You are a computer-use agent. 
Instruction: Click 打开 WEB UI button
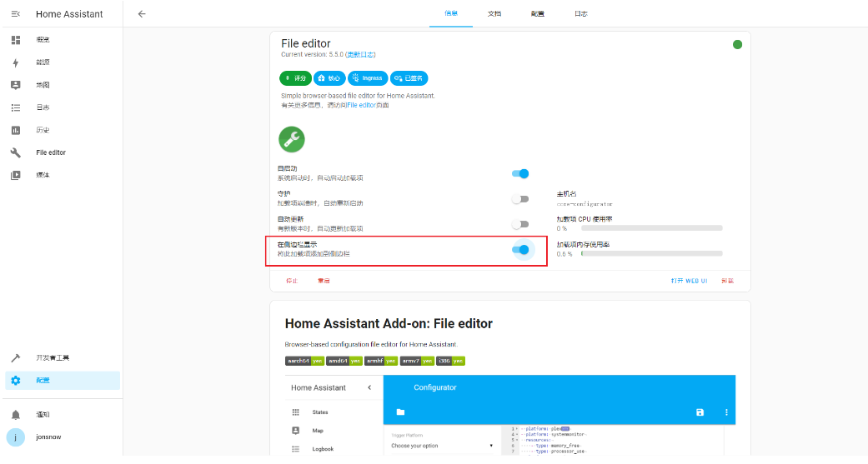690,281
